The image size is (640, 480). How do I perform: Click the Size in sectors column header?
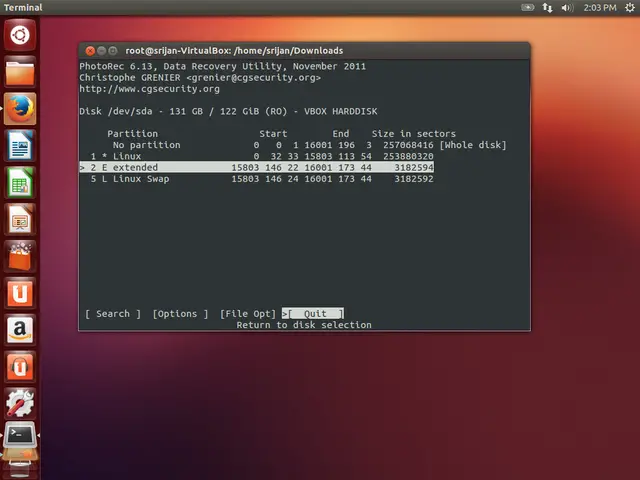point(413,134)
